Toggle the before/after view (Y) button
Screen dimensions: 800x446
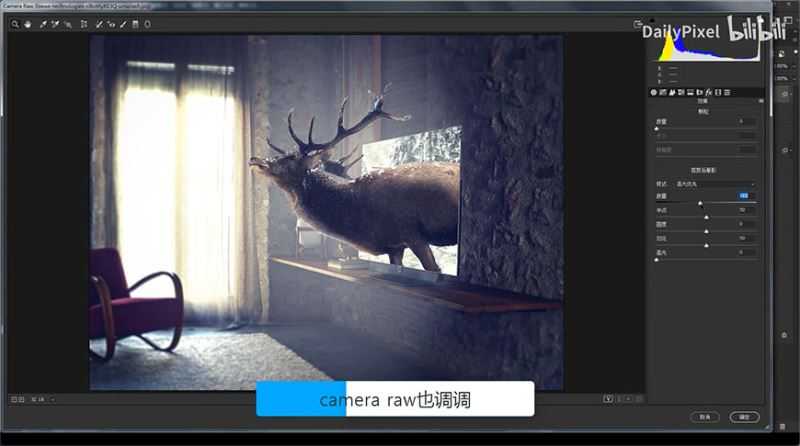coord(607,399)
